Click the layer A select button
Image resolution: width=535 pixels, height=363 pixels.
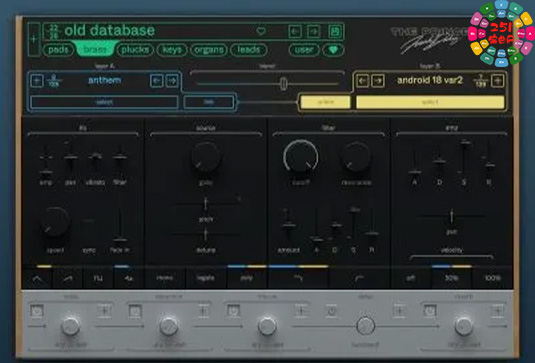point(104,102)
